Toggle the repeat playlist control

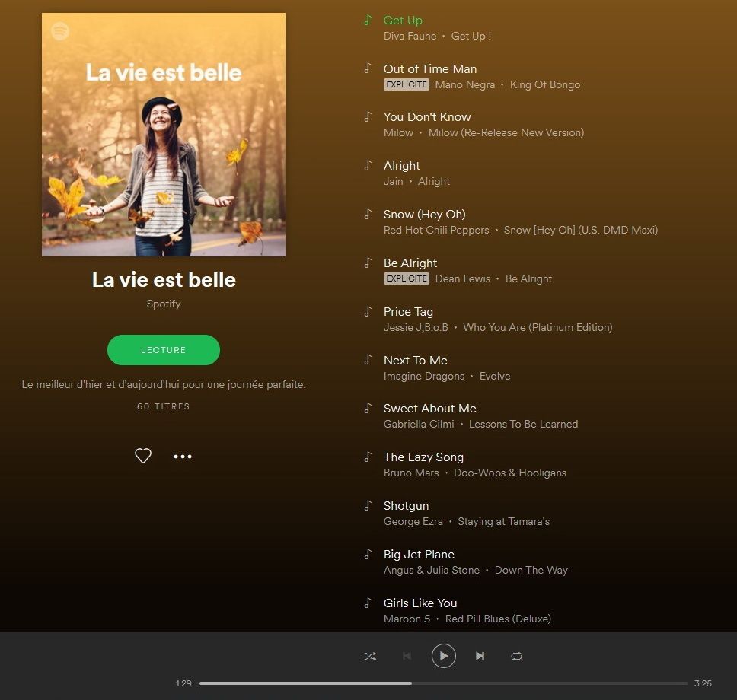pos(516,656)
